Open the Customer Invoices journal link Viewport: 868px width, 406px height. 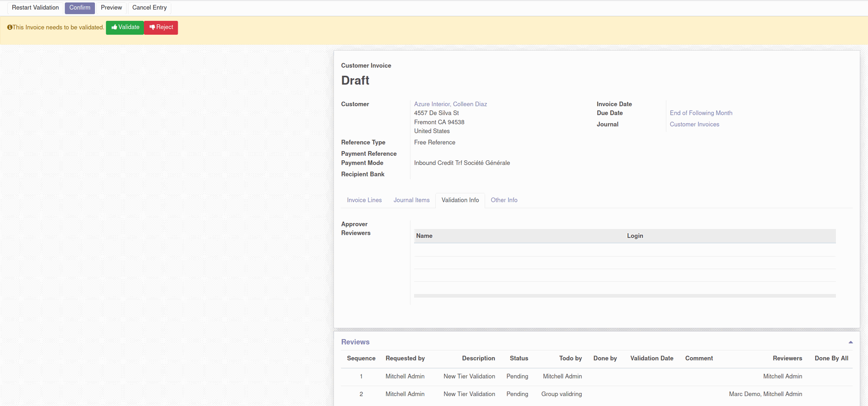[694, 125]
